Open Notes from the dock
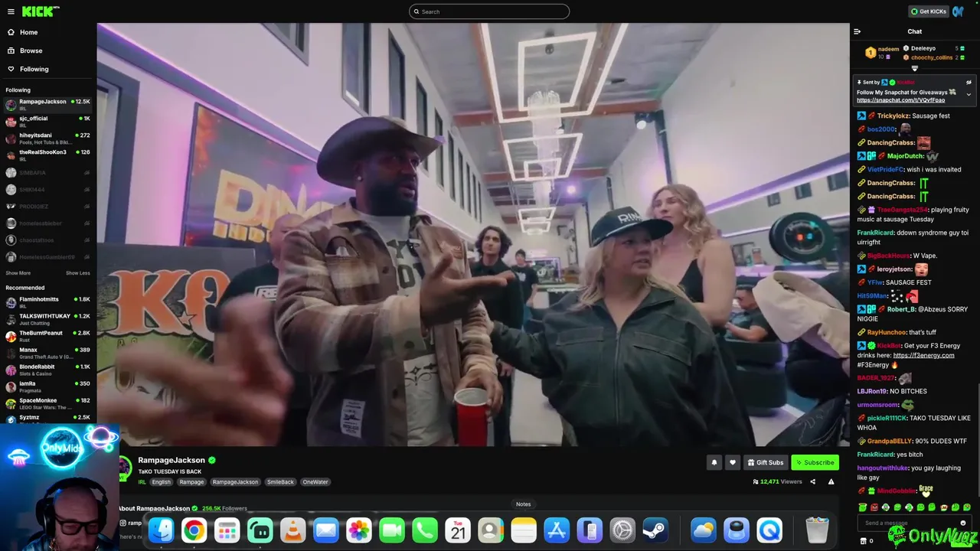This screenshot has height=551, width=980. pyautogui.click(x=524, y=530)
